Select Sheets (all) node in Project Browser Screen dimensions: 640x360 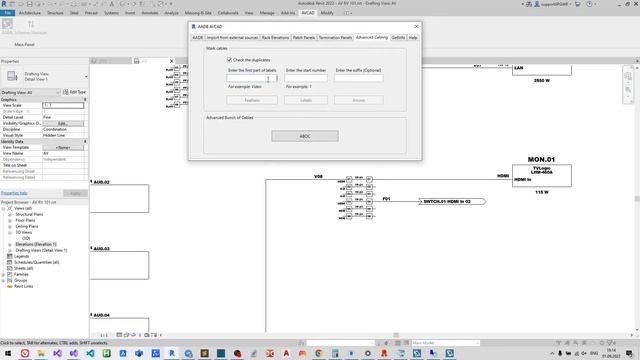pos(20,268)
